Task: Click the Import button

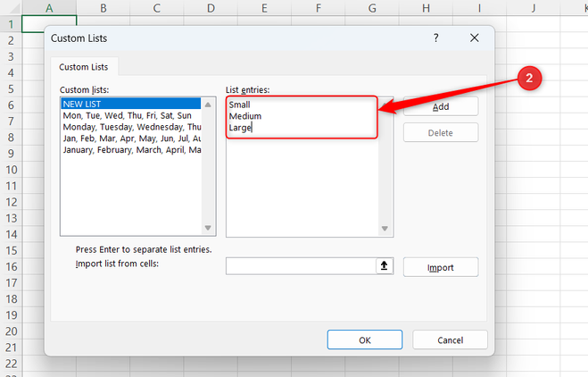Action: [441, 267]
